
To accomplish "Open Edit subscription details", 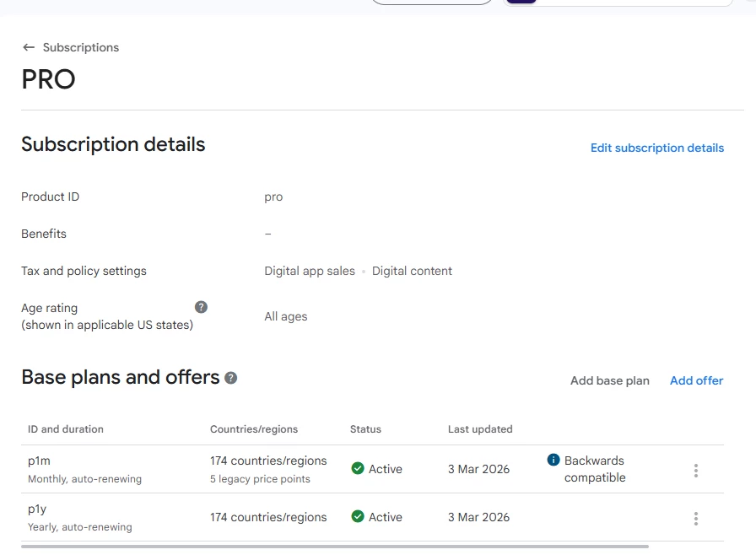I will tap(656, 148).
